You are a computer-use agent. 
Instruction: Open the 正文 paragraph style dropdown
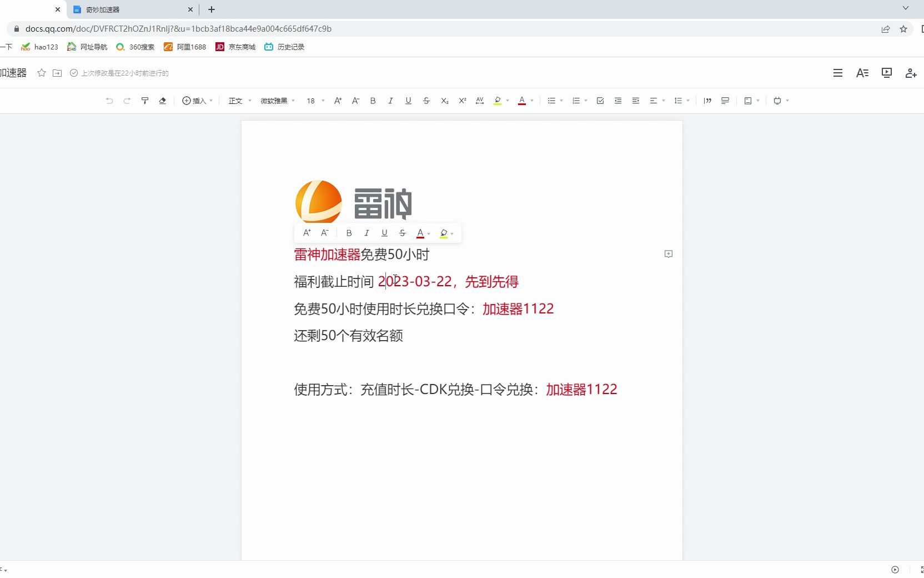coord(240,101)
